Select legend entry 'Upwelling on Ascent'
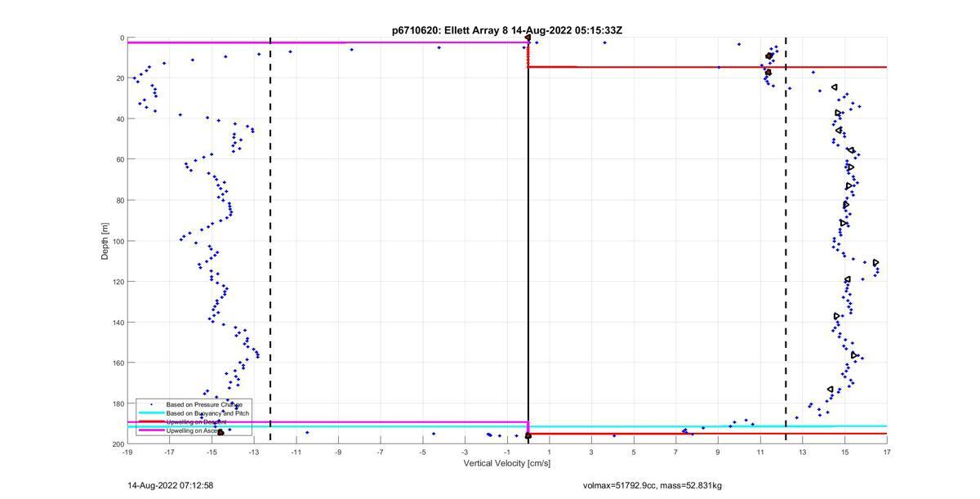Image resolution: width=980 pixels, height=499 pixels. pos(194,430)
